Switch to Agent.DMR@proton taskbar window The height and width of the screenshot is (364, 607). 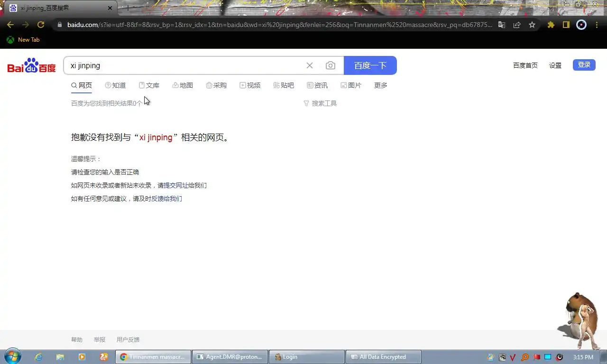click(230, 357)
